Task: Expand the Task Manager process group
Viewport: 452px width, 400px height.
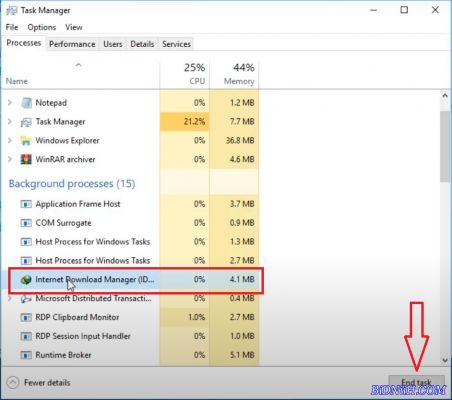Action: [10, 122]
